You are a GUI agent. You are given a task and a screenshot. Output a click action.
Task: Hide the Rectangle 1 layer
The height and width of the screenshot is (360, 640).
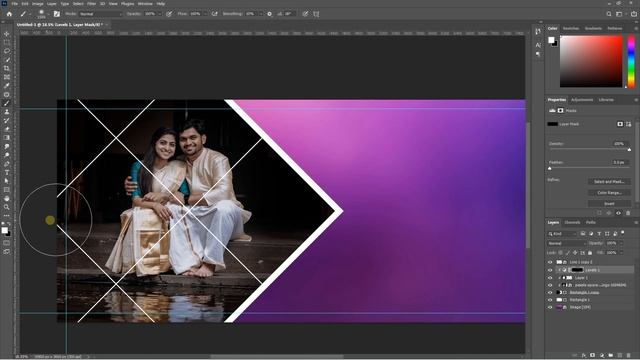(x=550, y=300)
